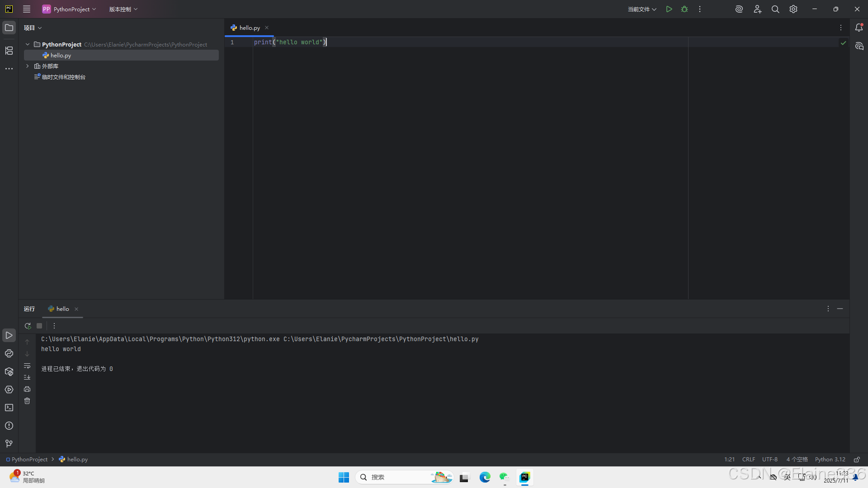Click the Rerun icon in run panel
The image size is (868, 488).
point(28,325)
